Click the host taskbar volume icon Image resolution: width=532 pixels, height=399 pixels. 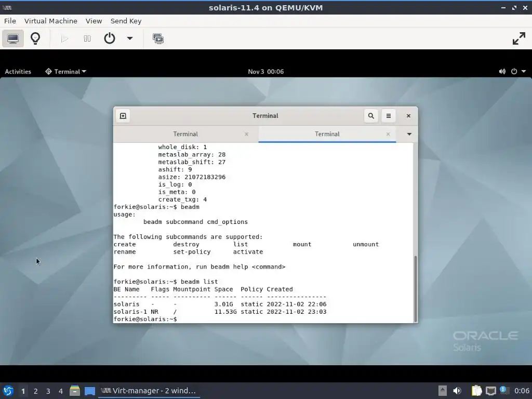click(x=457, y=391)
